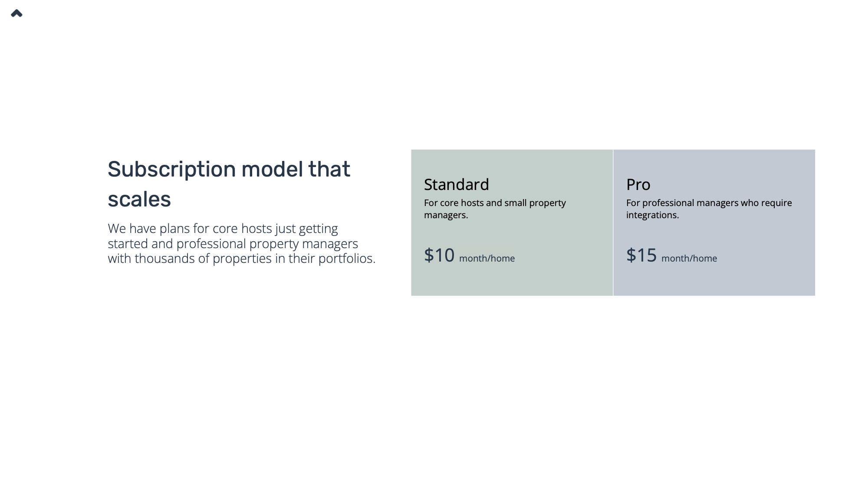The width and height of the screenshot is (868, 488).
Task: Click "For professional managers who require" text
Action: click(709, 203)
